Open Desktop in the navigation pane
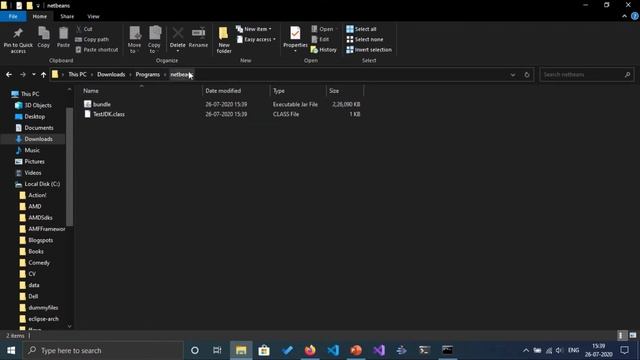Viewport: 640px width, 360px height. [34, 117]
